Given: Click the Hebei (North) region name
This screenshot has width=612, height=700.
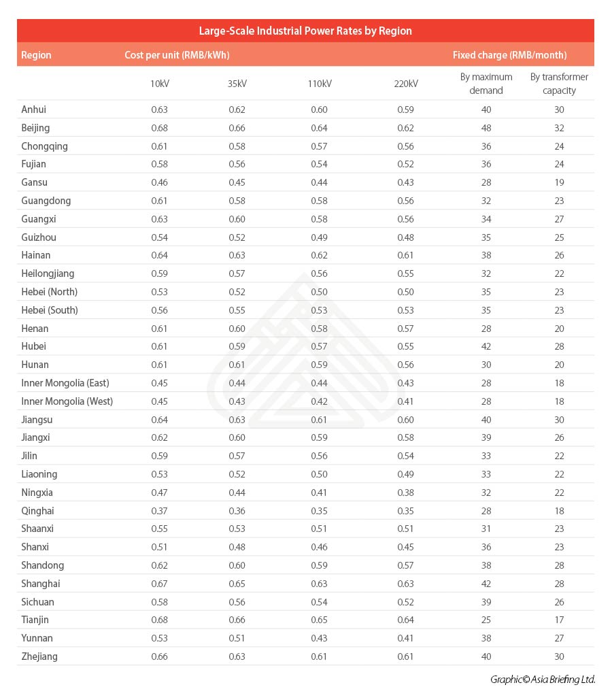Looking at the screenshot, I should pyautogui.click(x=50, y=292).
